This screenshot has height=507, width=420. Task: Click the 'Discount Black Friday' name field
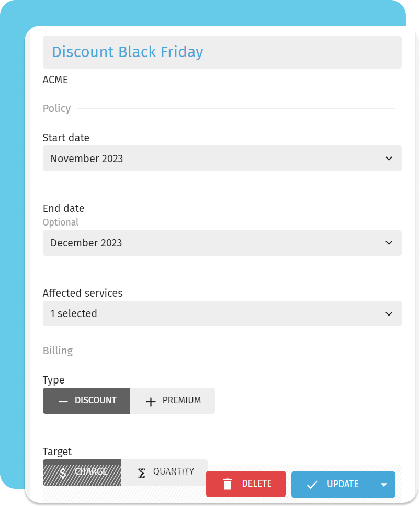pos(222,52)
